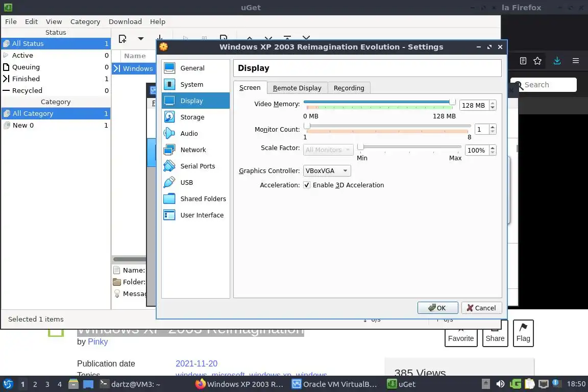588x392 pixels.
Task: Open the start menu on the taskbar
Action: pos(8,384)
